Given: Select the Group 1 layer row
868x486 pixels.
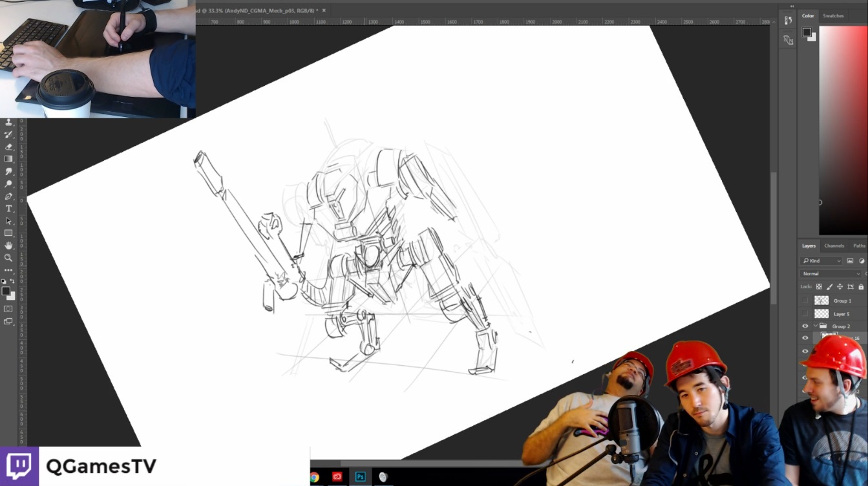Looking at the screenshot, I should click(833, 301).
